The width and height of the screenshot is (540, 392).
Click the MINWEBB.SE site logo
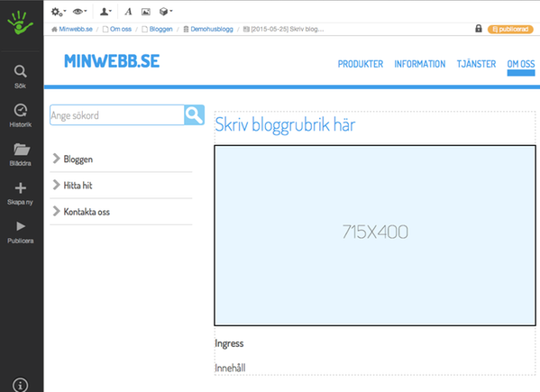coord(112,61)
